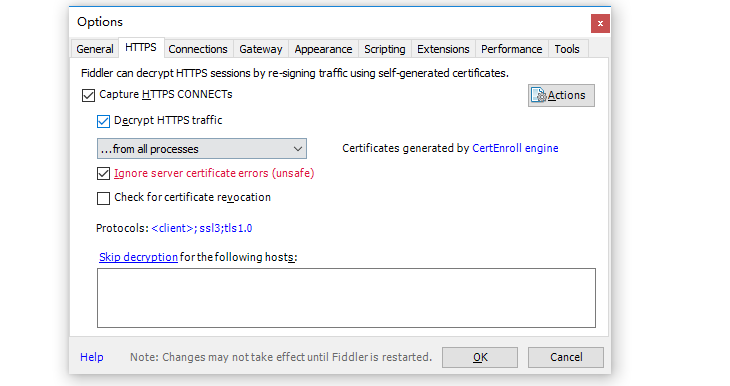The width and height of the screenshot is (730, 386).
Task: Enable Check for certificate revocation
Action: tap(103, 198)
